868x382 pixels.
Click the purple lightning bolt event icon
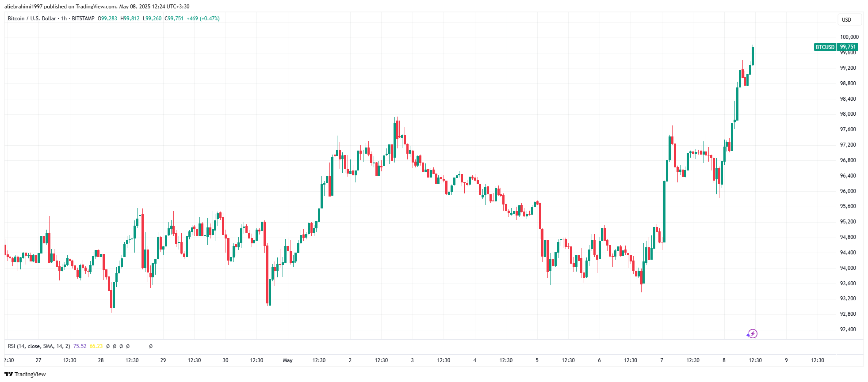[752, 334]
